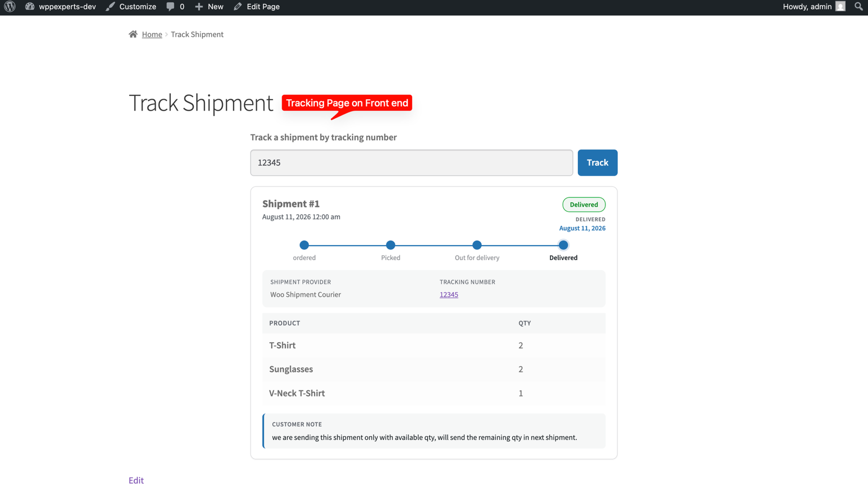Select the Out for delivery step dot

pos(477,245)
